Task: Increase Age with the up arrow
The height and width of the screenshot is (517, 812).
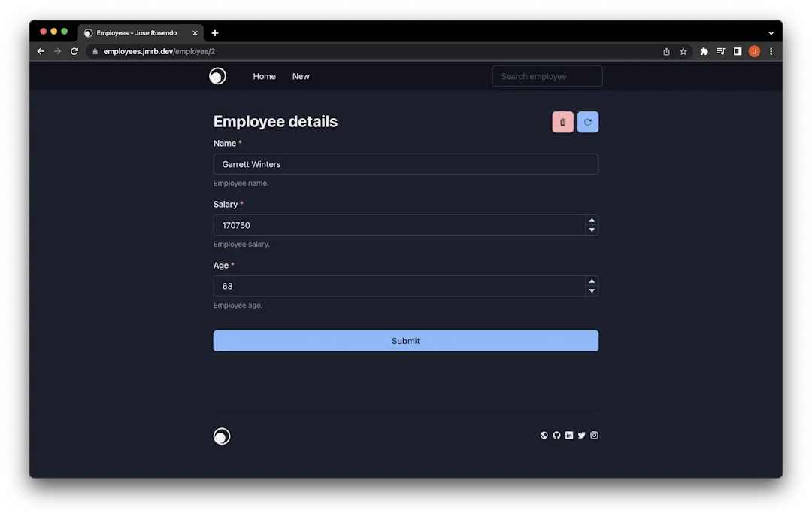Action: click(x=592, y=281)
